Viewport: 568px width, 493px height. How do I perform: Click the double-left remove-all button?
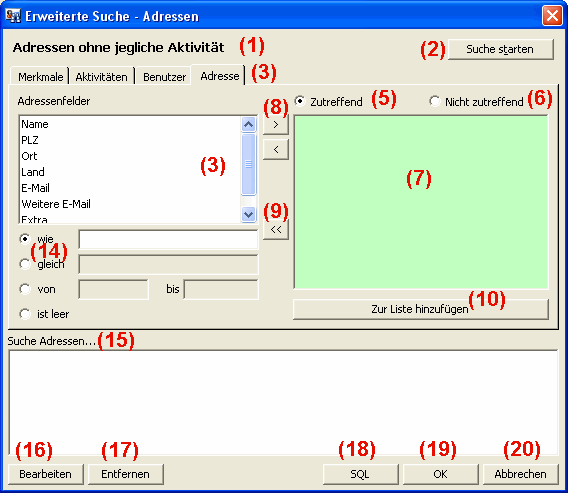tap(276, 229)
